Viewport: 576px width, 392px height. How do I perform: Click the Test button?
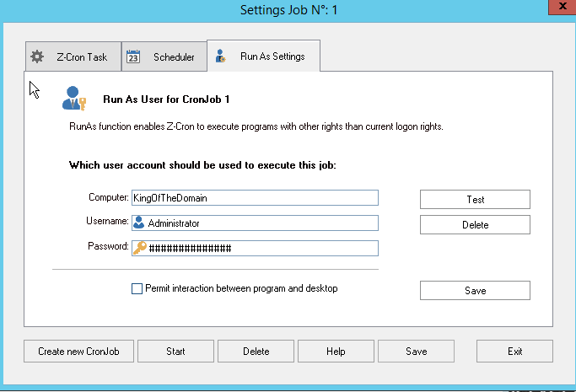(475, 199)
